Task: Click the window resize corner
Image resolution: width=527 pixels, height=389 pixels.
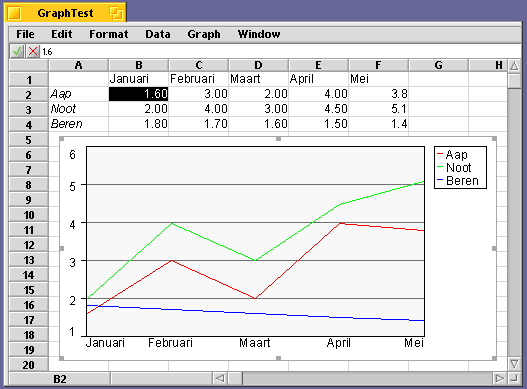Action: pyautogui.click(x=514, y=379)
